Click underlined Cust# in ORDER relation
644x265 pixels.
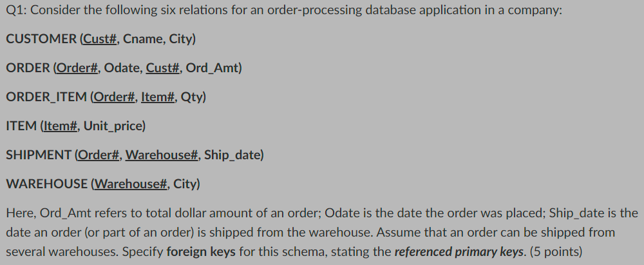[163, 68]
